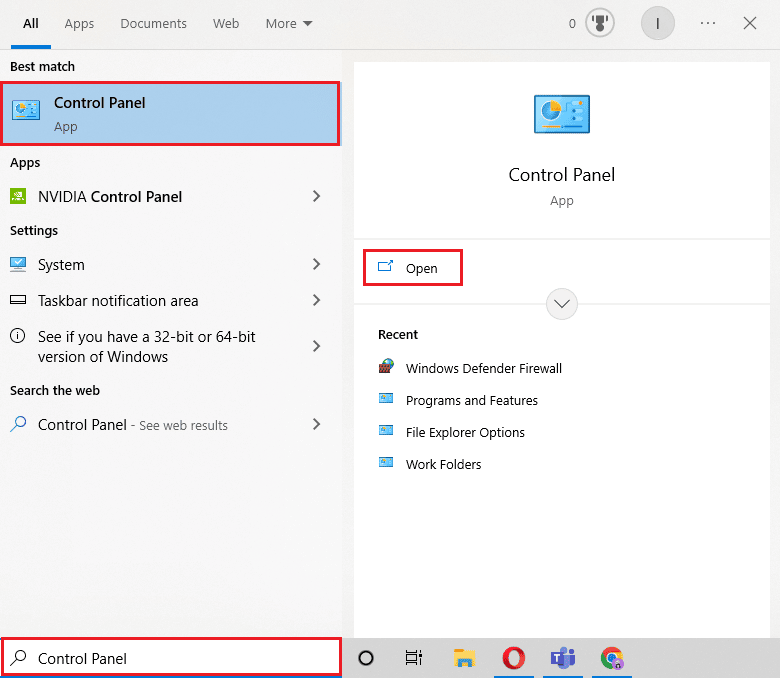Open Google Chrome from taskbar
Viewport: 780px width, 678px height.
click(612, 658)
